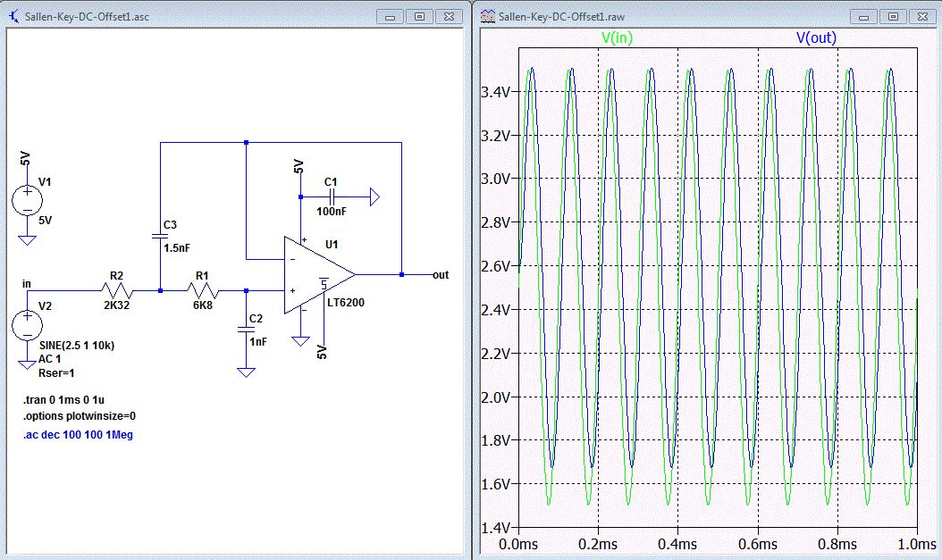This screenshot has height=560, width=942.
Task: Close the Sallen-Key-DC-Offset1.raw window
Action: pos(922,17)
